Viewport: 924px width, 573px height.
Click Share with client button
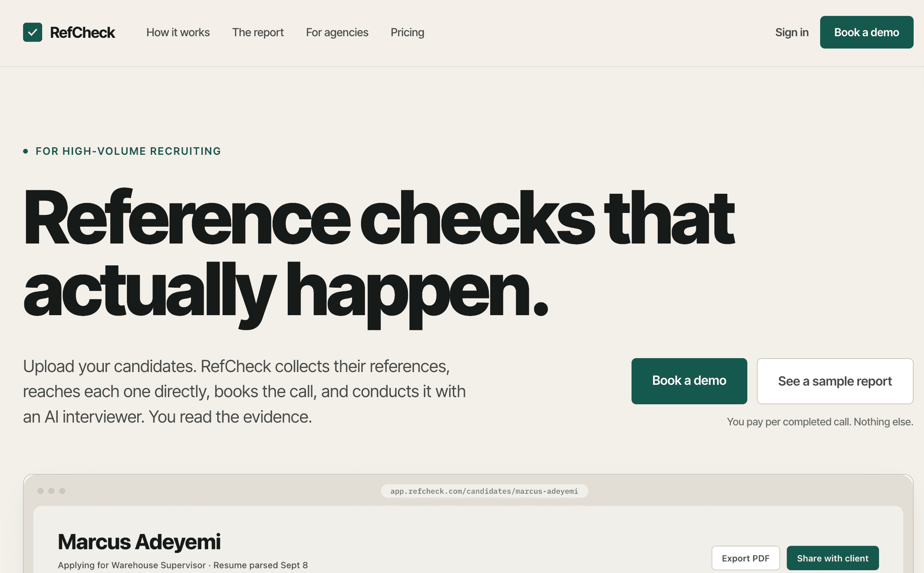coord(832,558)
